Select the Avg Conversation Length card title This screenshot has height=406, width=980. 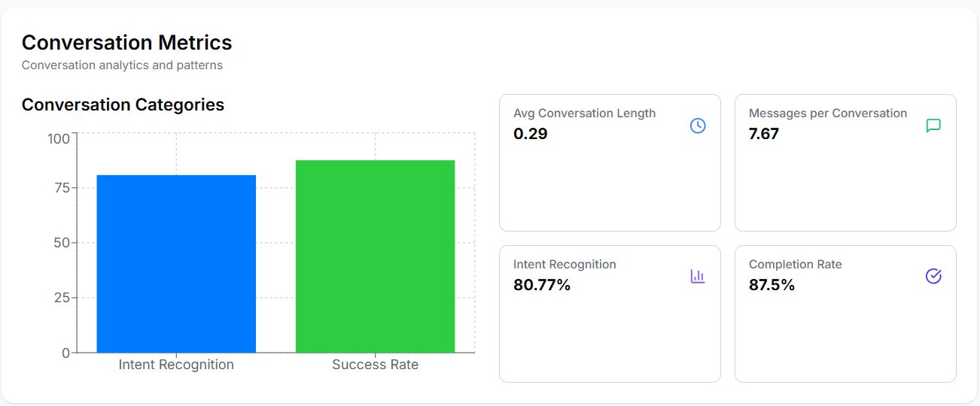584,114
